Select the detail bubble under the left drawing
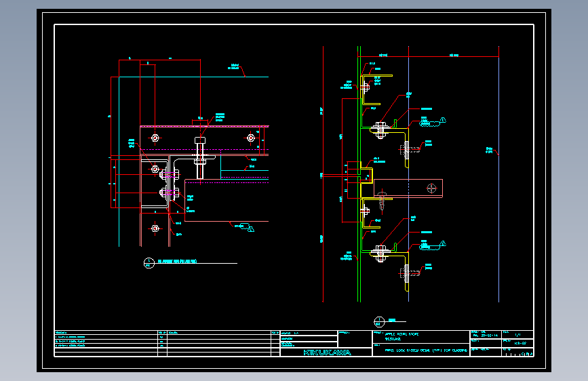Screen dimensions: 588x381 click(149, 263)
